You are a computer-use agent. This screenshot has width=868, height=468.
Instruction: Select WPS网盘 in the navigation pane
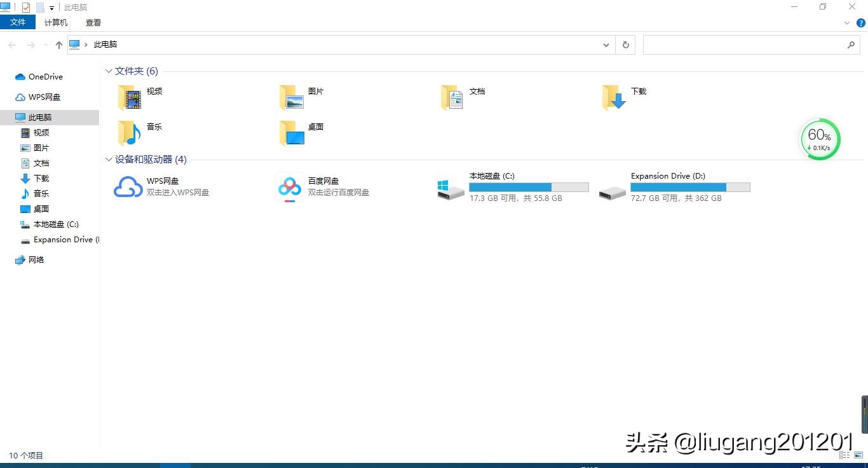point(38,97)
